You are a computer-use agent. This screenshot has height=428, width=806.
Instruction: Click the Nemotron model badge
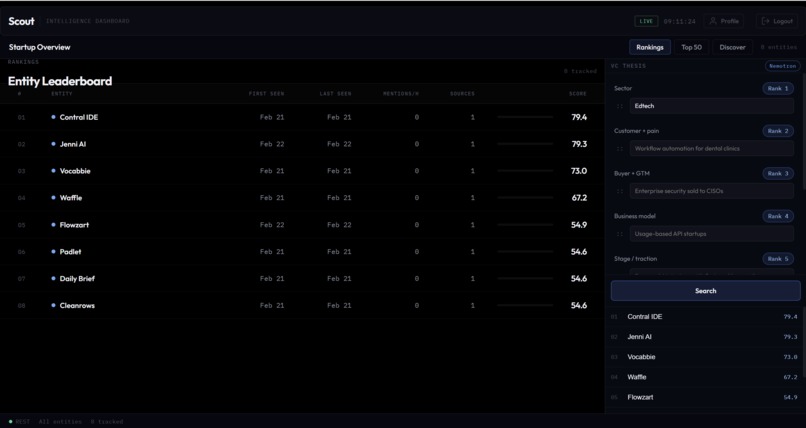(783, 66)
